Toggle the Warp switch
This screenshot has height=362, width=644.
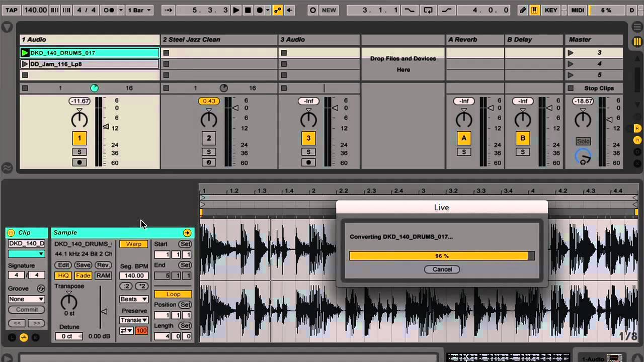[134, 244]
